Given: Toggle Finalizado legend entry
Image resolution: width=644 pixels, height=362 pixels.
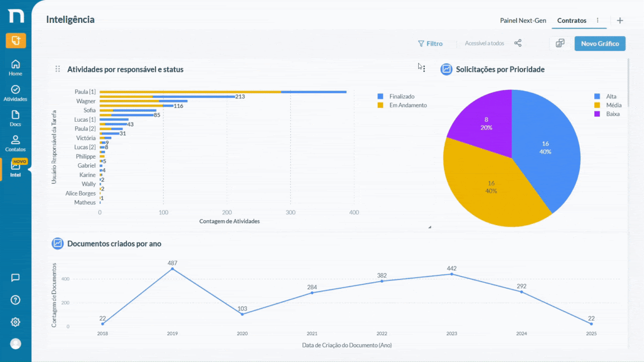Looking at the screenshot, I should pos(396,97).
